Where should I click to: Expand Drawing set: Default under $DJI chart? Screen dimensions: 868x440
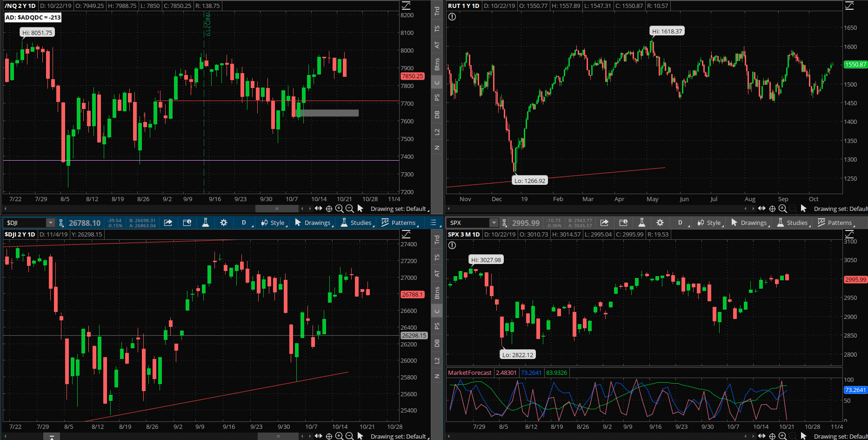click(400, 436)
